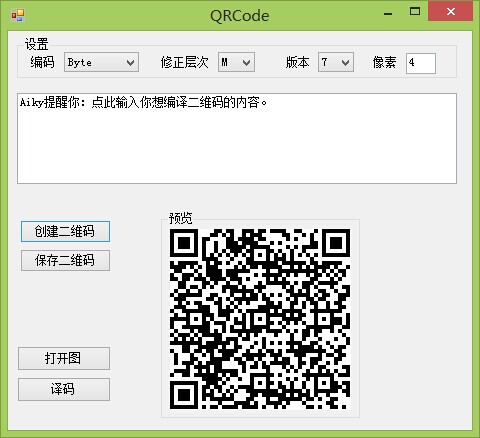
Task: Click the 保存二维码 button
Action: tap(65, 260)
